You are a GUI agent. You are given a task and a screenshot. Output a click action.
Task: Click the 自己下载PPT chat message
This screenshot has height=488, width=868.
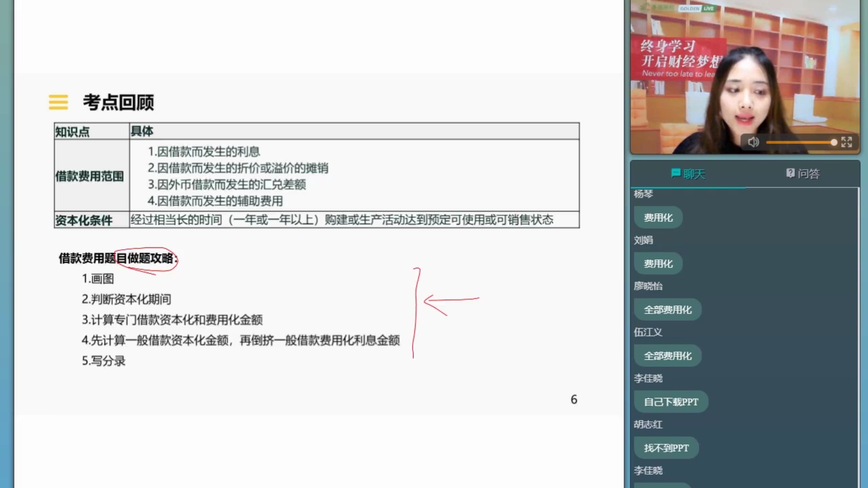tap(670, 402)
